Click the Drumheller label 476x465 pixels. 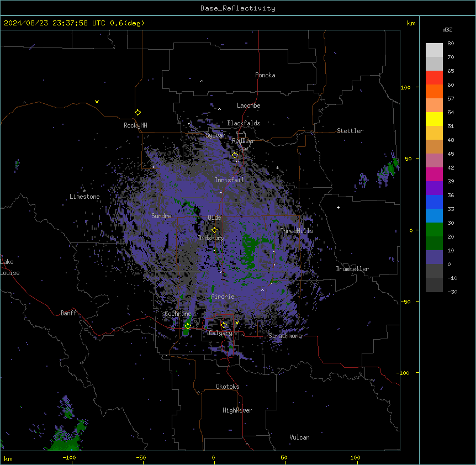(352, 269)
